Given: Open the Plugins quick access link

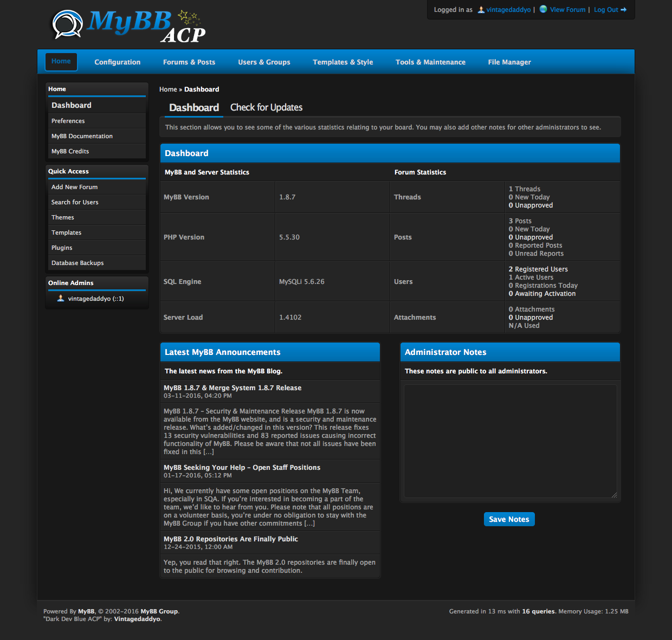Looking at the screenshot, I should (62, 248).
